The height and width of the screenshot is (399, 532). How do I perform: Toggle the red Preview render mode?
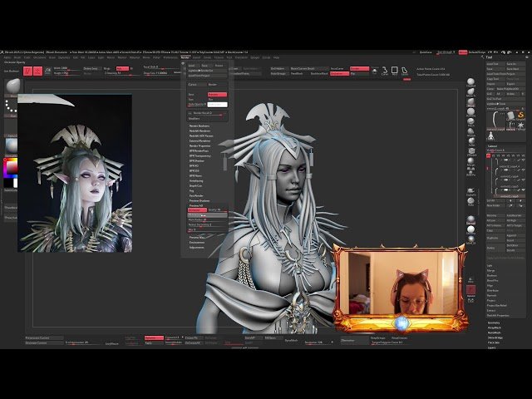point(217,95)
